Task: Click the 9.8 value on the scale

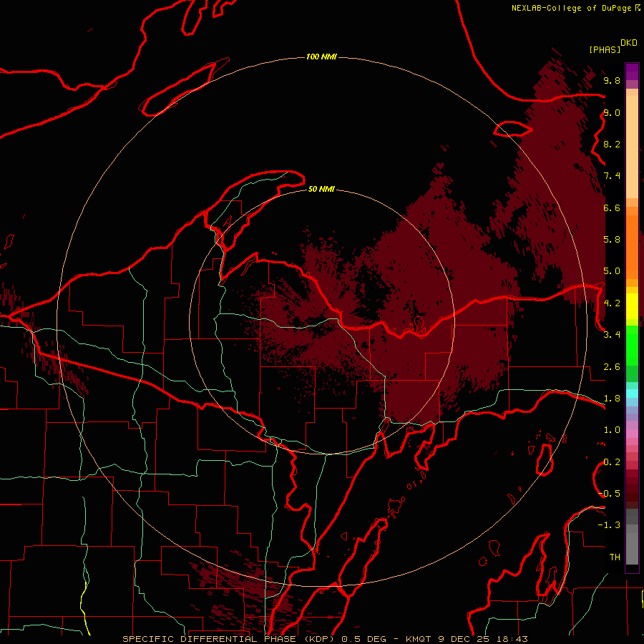Action: [x=612, y=80]
